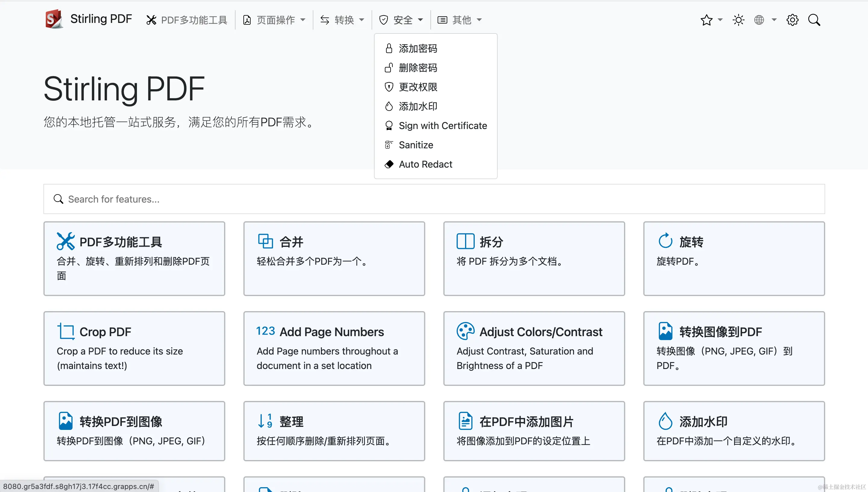Click the shield icon in the 安全 navbar item
The height and width of the screenshot is (492, 868).
point(383,20)
